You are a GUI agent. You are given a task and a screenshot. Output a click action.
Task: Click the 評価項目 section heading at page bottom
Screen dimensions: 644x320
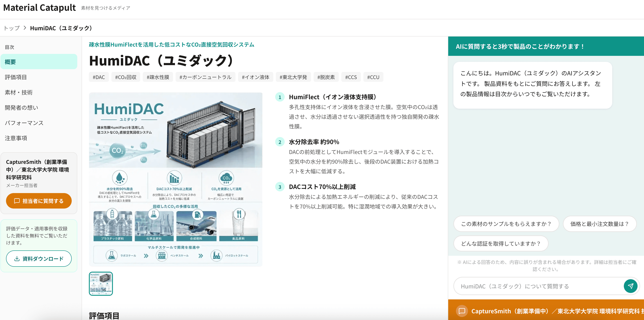tap(104, 315)
